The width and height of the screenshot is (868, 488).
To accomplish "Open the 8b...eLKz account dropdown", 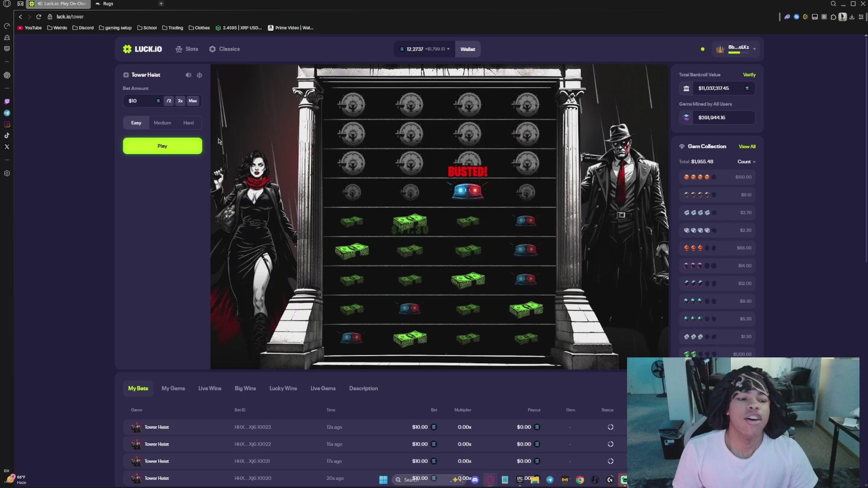I will coord(736,49).
